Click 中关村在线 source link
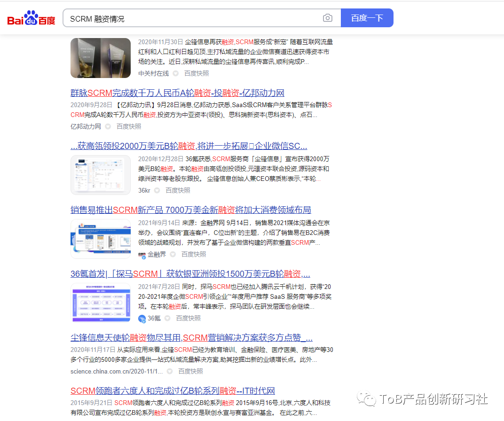Viewport: 504px width, 421px height. click(x=153, y=74)
